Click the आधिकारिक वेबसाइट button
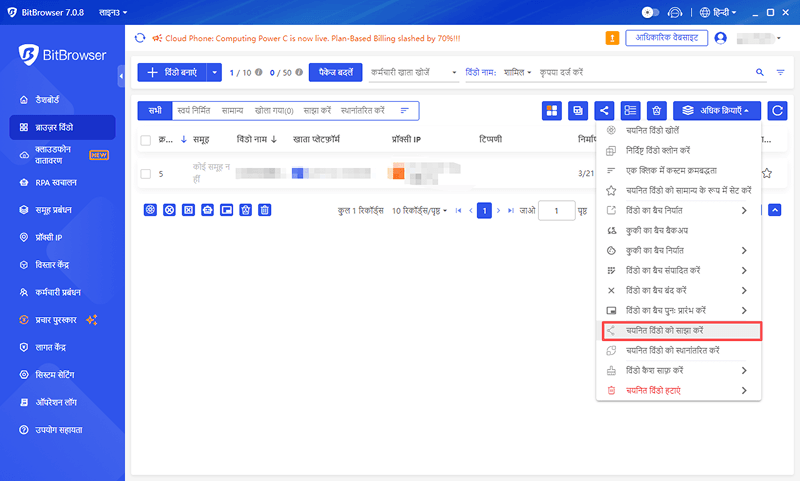 (x=667, y=38)
